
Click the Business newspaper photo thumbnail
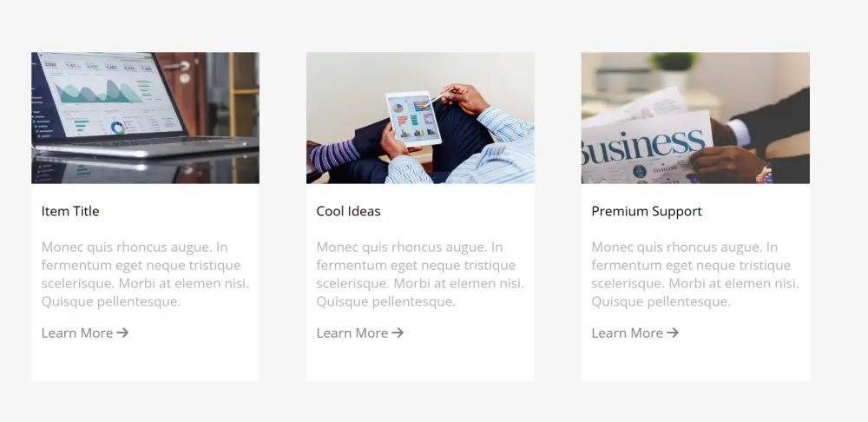tap(695, 118)
